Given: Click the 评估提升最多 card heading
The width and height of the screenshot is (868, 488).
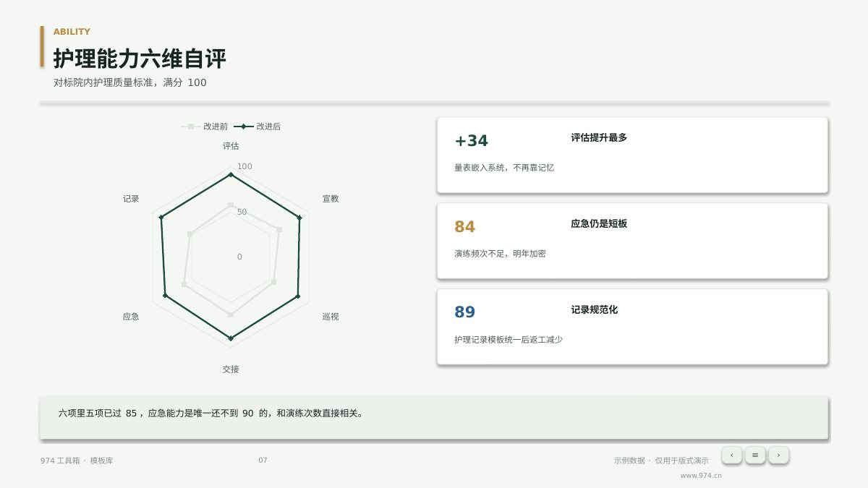Looking at the screenshot, I should coord(599,137).
